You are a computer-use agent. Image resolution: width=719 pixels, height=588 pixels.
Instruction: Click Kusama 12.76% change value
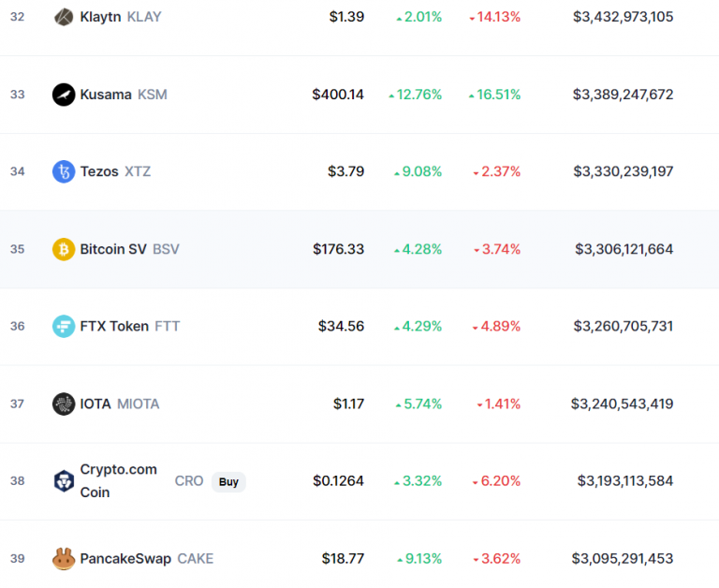416,95
